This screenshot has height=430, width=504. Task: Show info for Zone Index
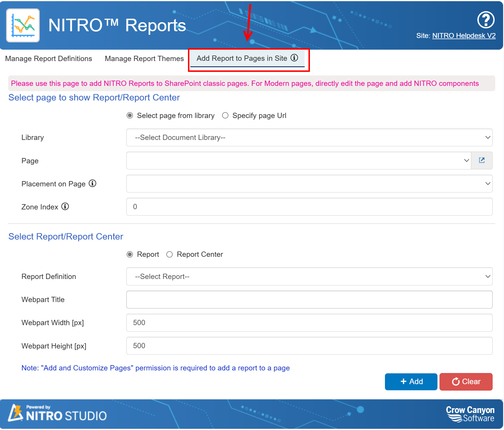pyautogui.click(x=65, y=207)
